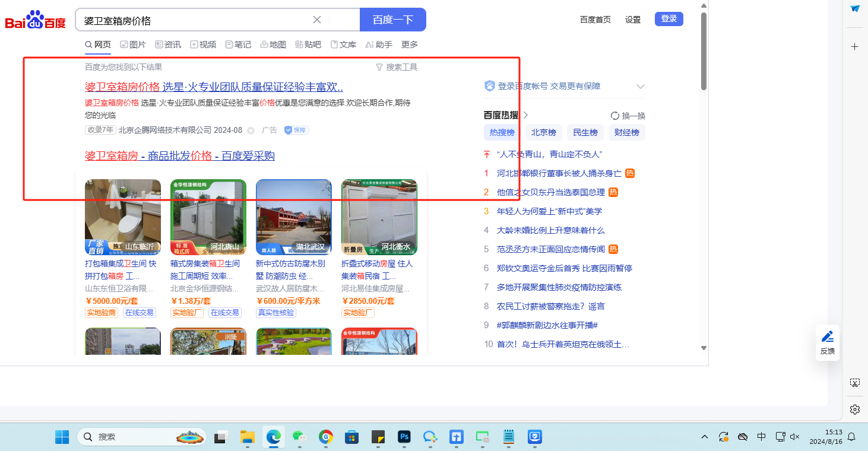
Task: Expand the Baidu account login notice chevron
Action: pyautogui.click(x=640, y=87)
